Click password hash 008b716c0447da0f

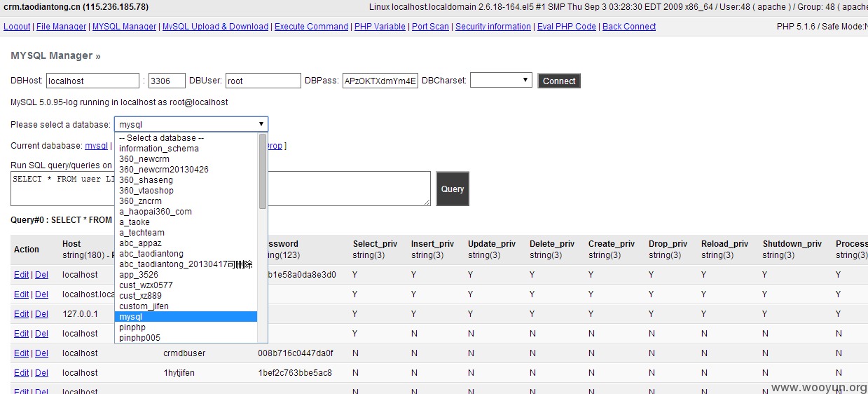296,353
